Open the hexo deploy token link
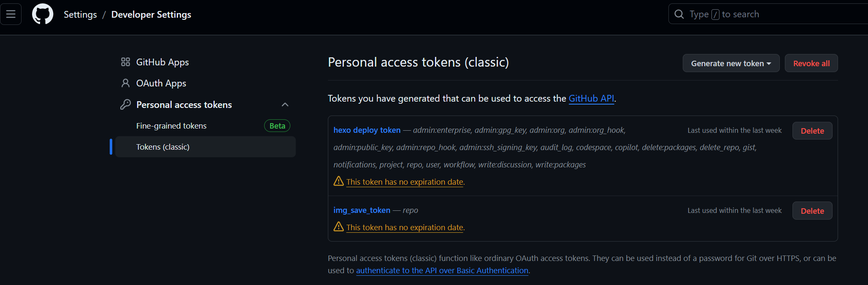 (x=367, y=130)
